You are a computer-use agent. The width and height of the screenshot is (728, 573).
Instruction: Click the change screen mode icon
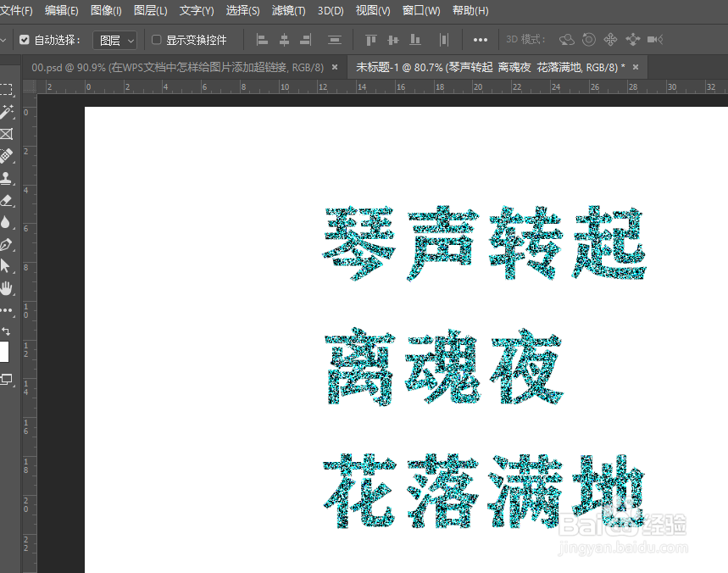[7, 380]
